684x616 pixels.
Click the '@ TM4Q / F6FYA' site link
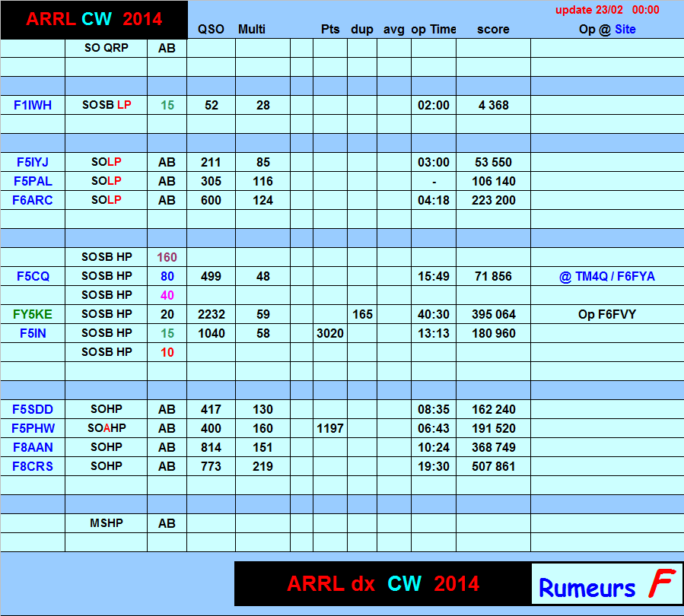point(607,276)
